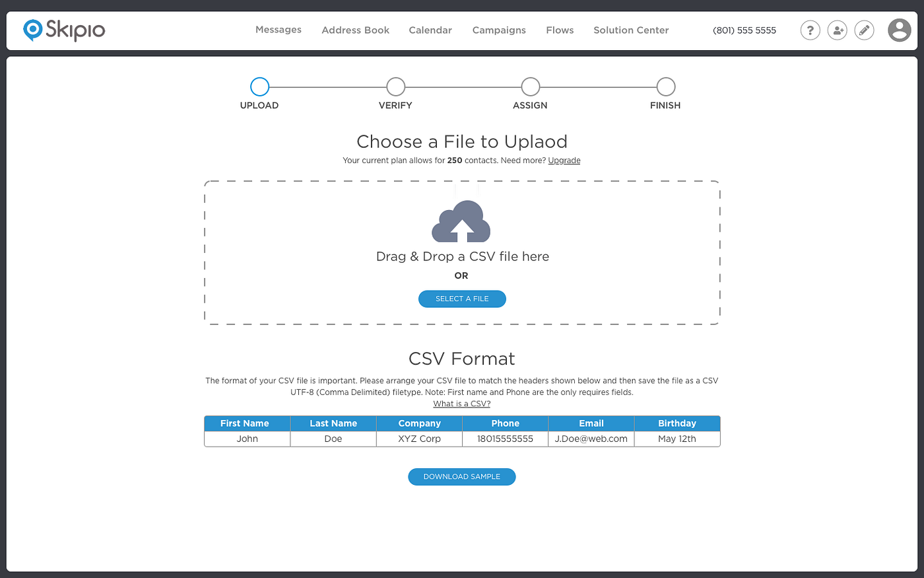Visit the Solution Center
Viewport: 924px width, 578px height.
pos(630,30)
